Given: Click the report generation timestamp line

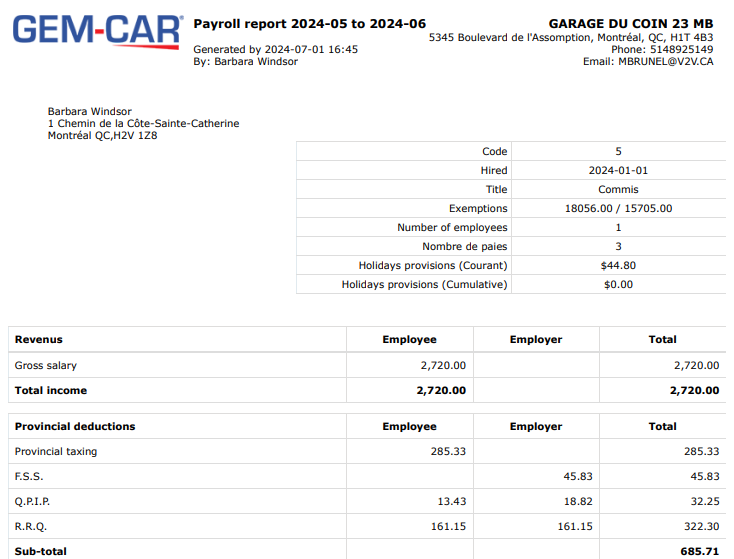Looking at the screenshot, I should tap(275, 49).
